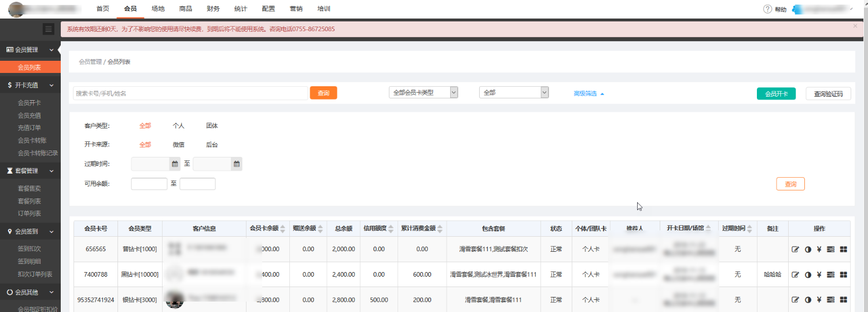Select 全部 for 开卡来源 filter
Viewport: 868px width, 312px height.
[x=145, y=145]
